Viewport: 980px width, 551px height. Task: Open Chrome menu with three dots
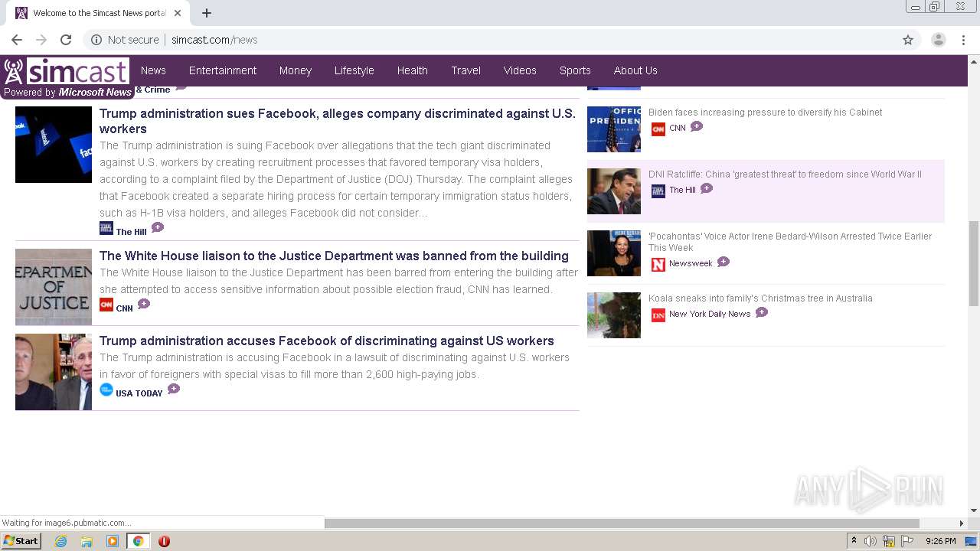tap(964, 40)
